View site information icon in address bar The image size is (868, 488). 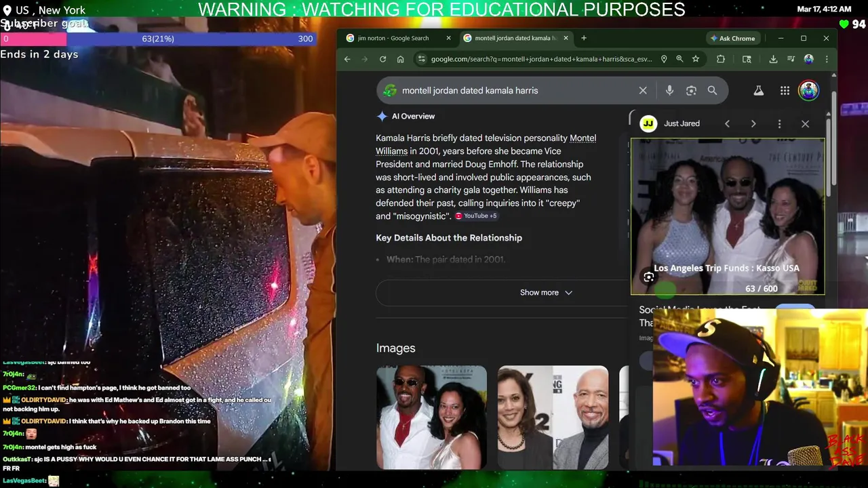coord(422,59)
